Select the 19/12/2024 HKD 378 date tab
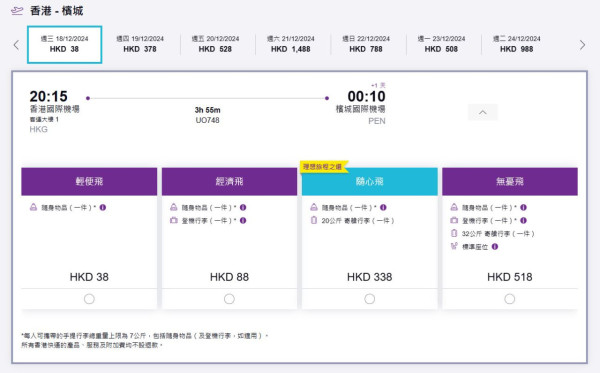The width and height of the screenshot is (600, 373). click(x=140, y=44)
